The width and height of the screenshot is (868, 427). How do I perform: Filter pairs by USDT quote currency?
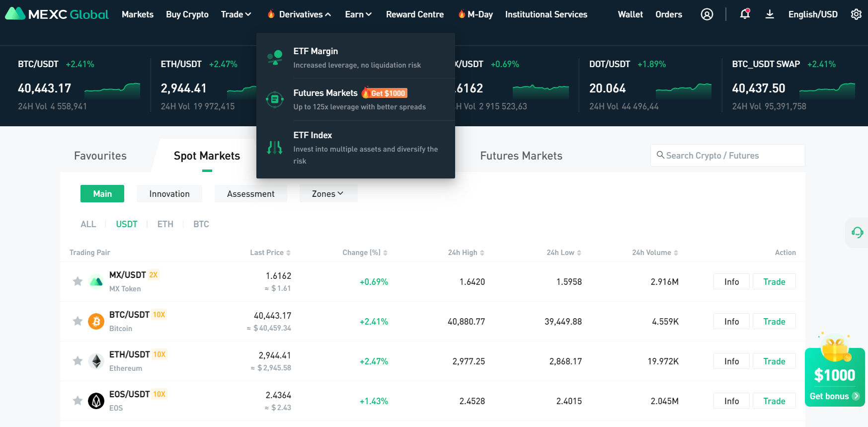click(127, 224)
